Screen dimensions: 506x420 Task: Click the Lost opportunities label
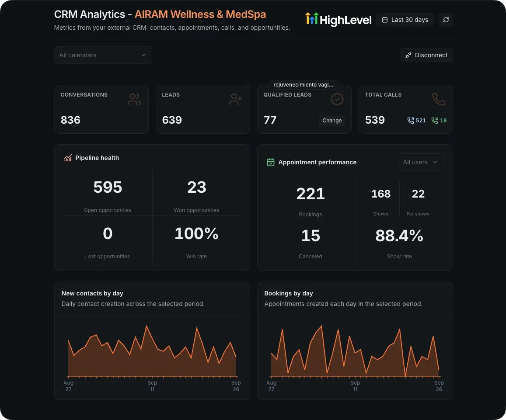[x=108, y=257]
